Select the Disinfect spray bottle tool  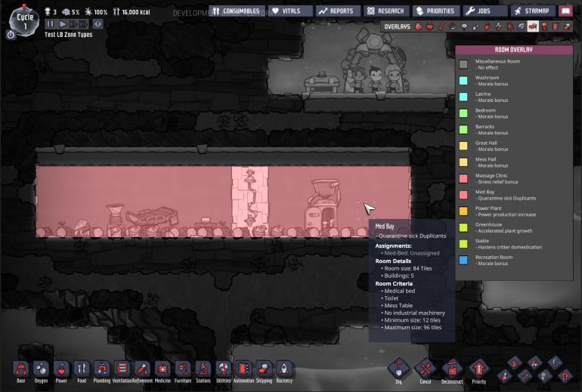505,376
